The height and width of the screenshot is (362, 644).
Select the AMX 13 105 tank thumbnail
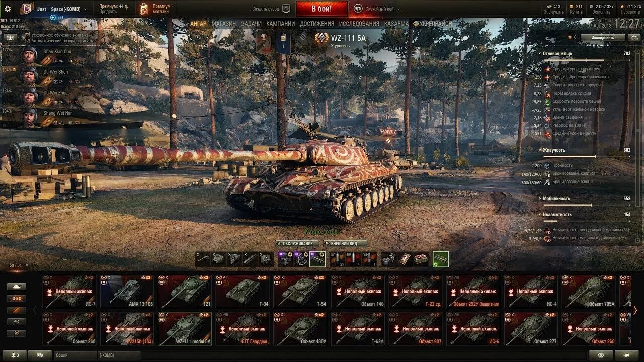coord(127,291)
